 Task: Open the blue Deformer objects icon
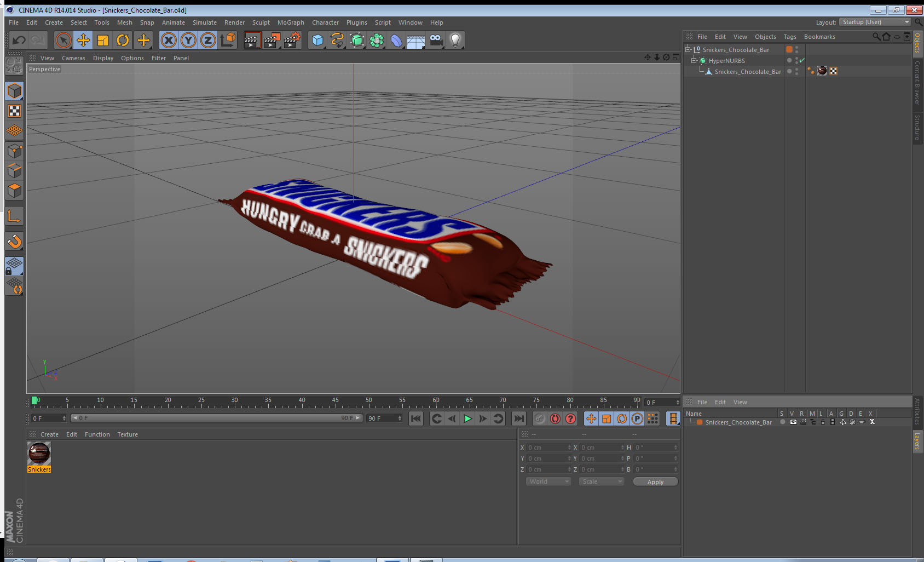tap(396, 40)
